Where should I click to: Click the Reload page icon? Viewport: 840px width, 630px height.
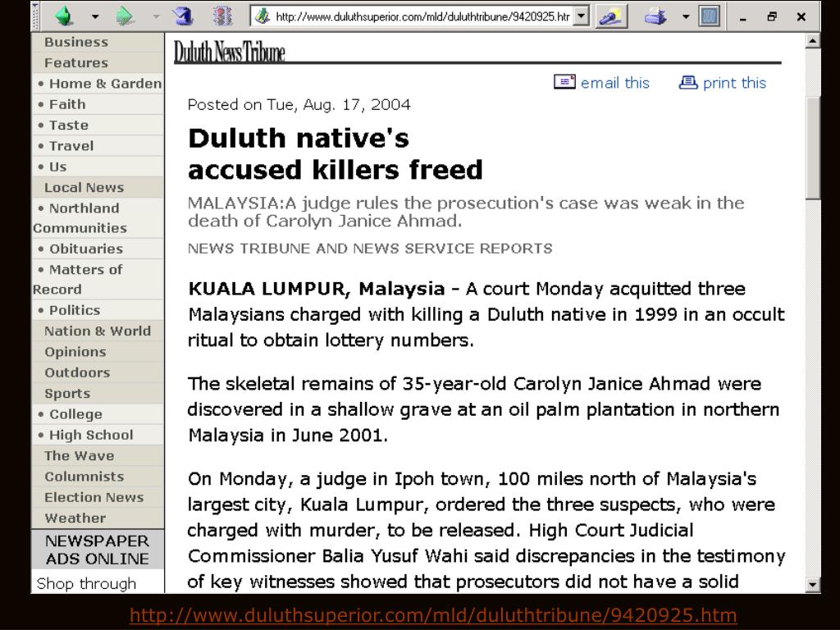(182, 16)
